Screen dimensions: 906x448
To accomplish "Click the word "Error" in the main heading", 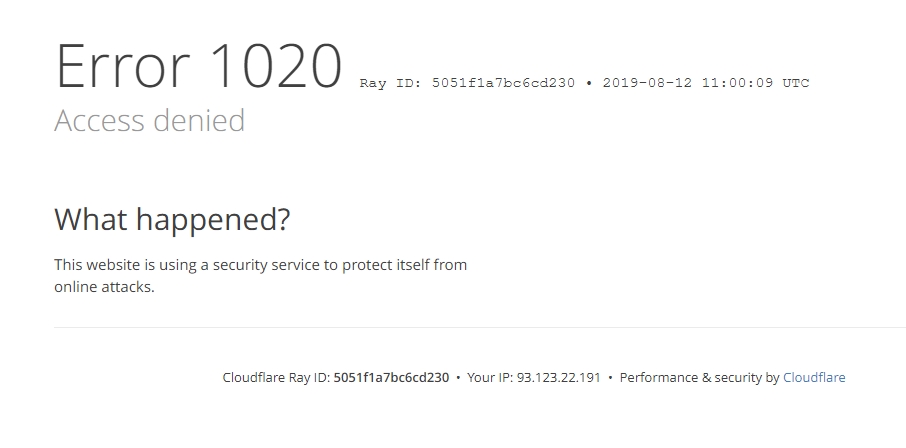I will 122,67.
